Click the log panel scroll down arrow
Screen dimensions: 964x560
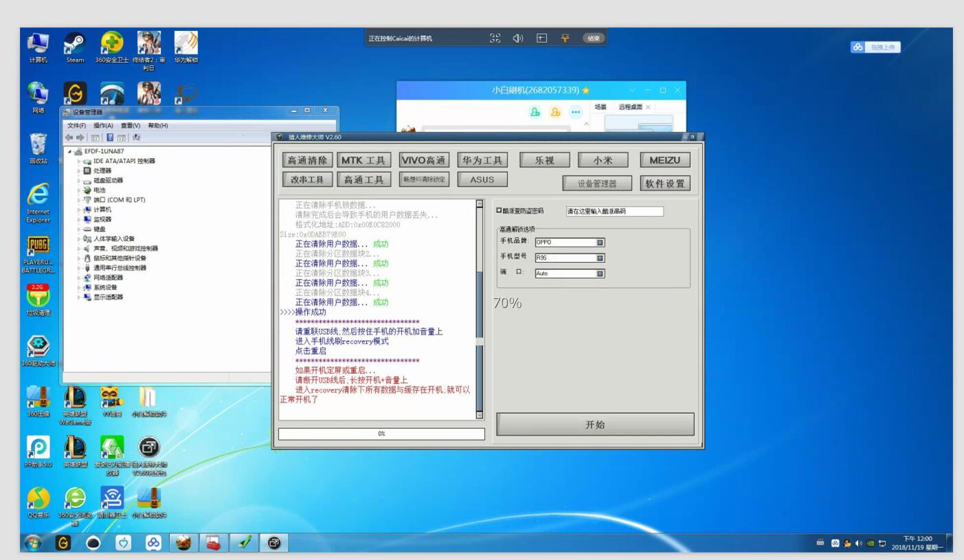coord(480,414)
